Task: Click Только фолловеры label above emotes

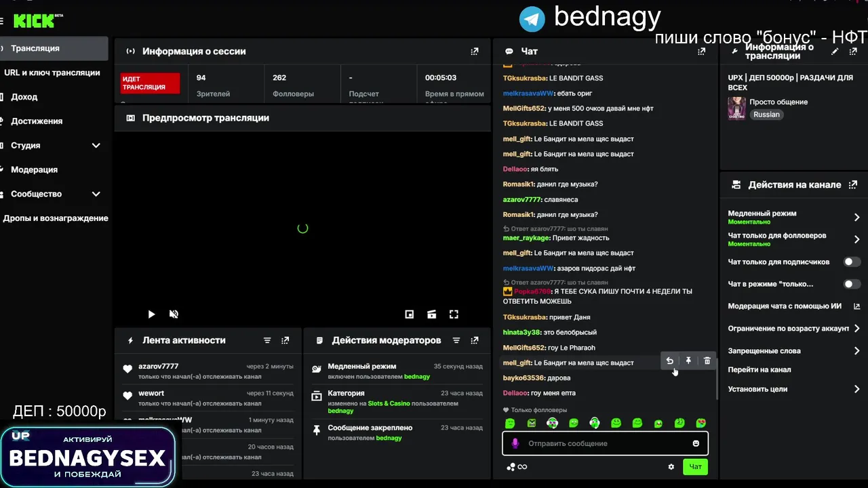Action: pos(534,410)
